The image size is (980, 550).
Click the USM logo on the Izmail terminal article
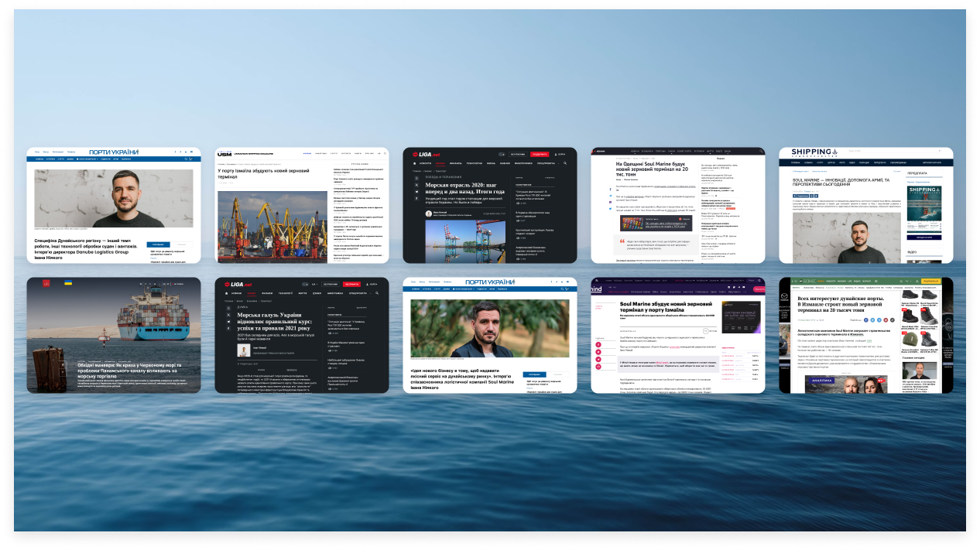click(x=224, y=154)
